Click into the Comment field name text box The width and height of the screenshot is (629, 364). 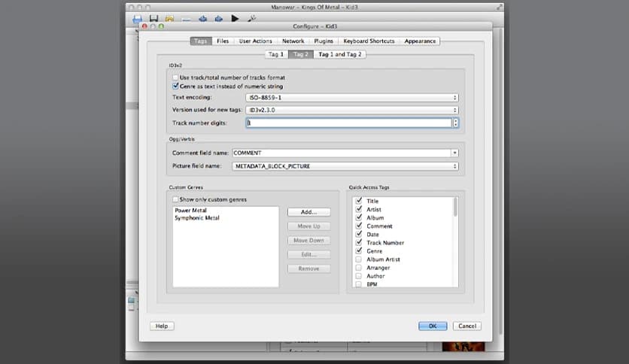click(x=342, y=153)
